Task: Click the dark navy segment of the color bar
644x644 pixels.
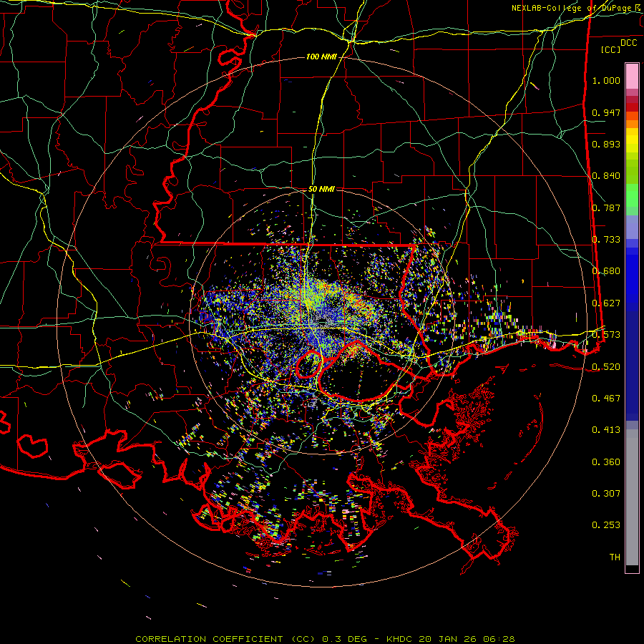Action: pyautogui.click(x=632, y=366)
